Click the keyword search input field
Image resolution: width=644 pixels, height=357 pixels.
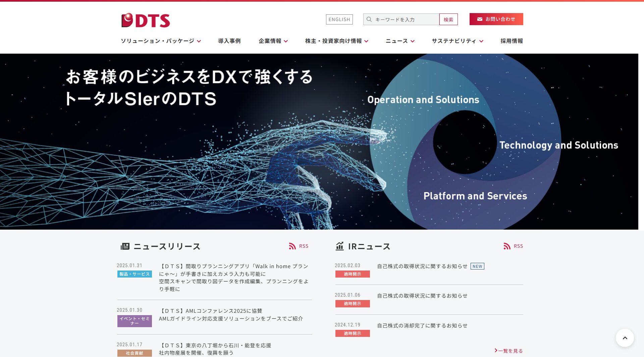[401, 19]
